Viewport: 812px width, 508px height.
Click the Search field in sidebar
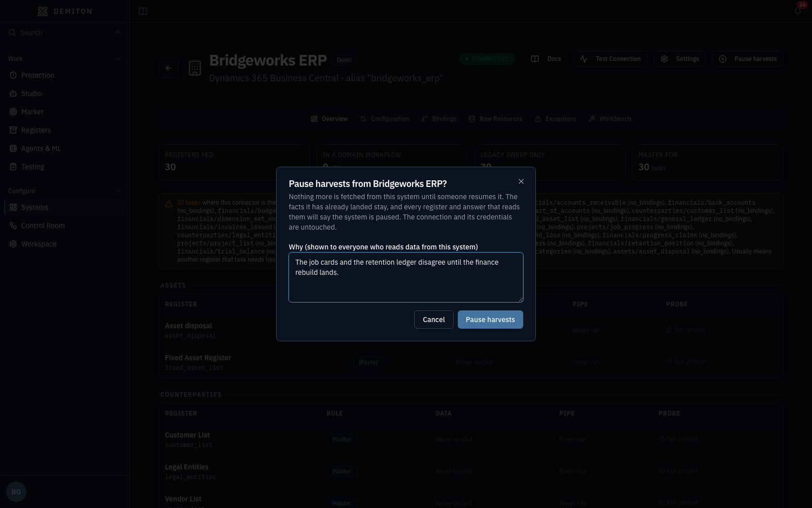[x=65, y=33]
